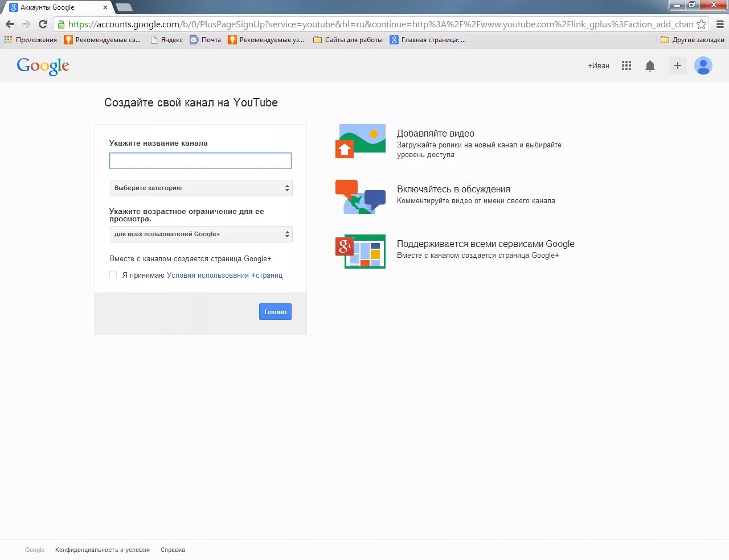Maximize the browser window

pyautogui.click(x=692, y=5)
